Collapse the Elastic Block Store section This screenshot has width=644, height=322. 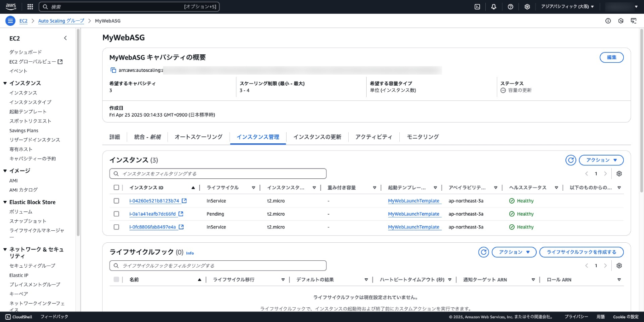(x=5, y=202)
